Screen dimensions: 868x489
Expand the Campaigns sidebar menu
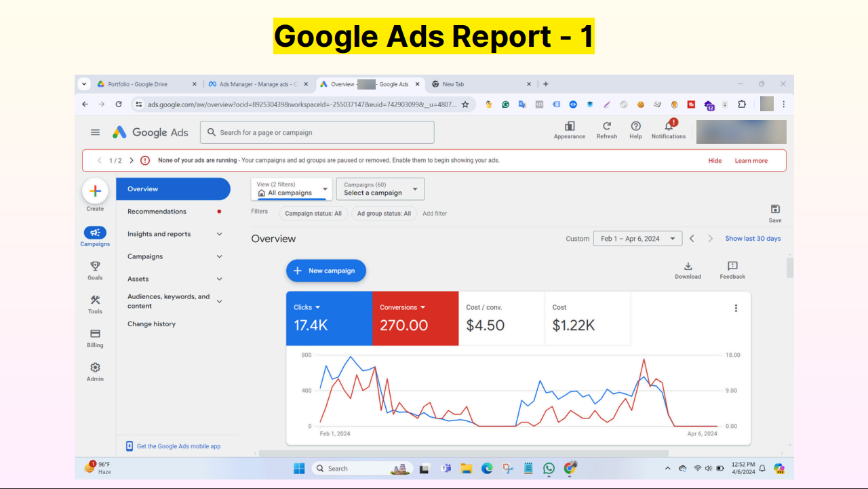click(x=219, y=256)
